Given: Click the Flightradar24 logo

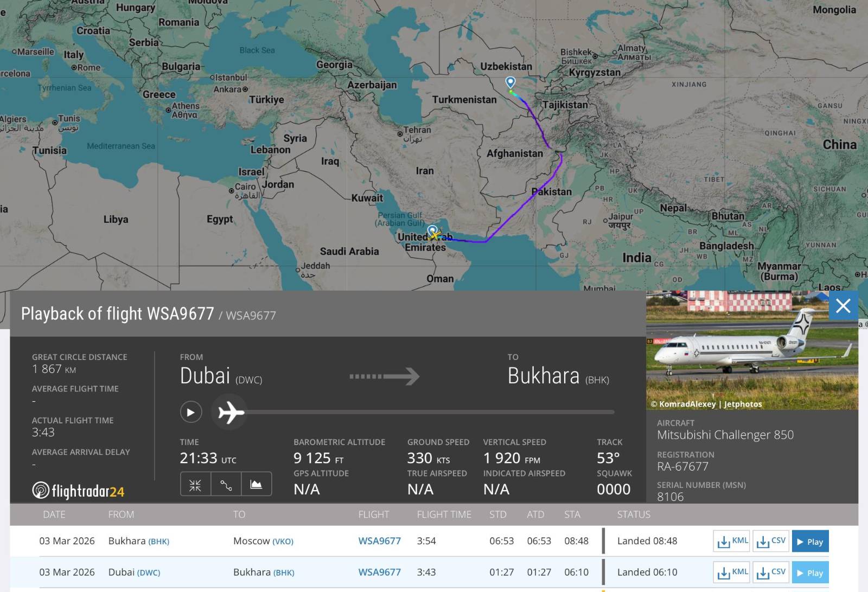Looking at the screenshot, I should (78, 491).
